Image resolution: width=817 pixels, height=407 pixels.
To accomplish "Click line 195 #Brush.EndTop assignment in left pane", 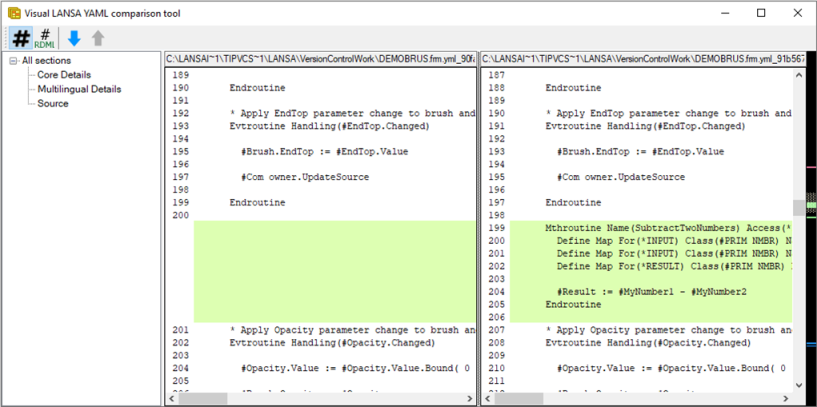I will point(325,152).
